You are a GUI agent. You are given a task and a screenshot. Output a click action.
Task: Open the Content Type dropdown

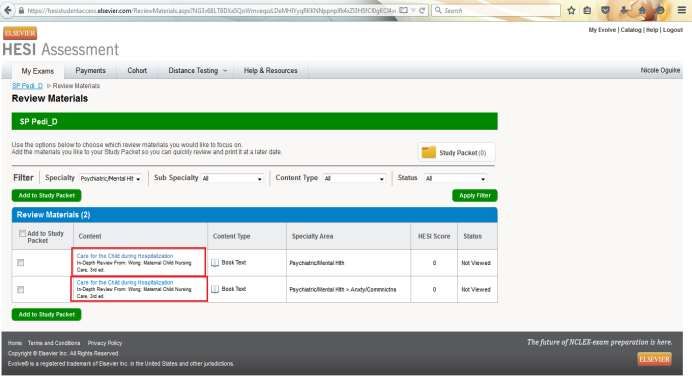point(354,179)
